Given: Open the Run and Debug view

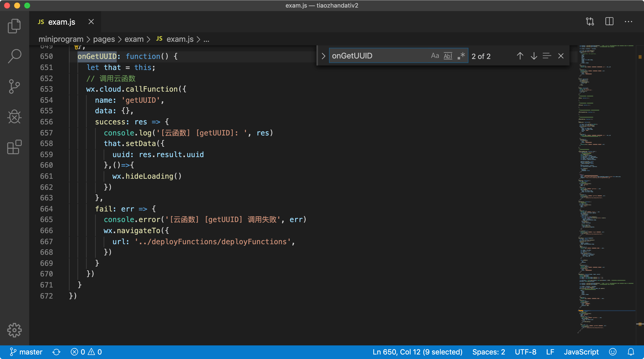Looking at the screenshot, I should pyautogui.click(x=14, y=117).
